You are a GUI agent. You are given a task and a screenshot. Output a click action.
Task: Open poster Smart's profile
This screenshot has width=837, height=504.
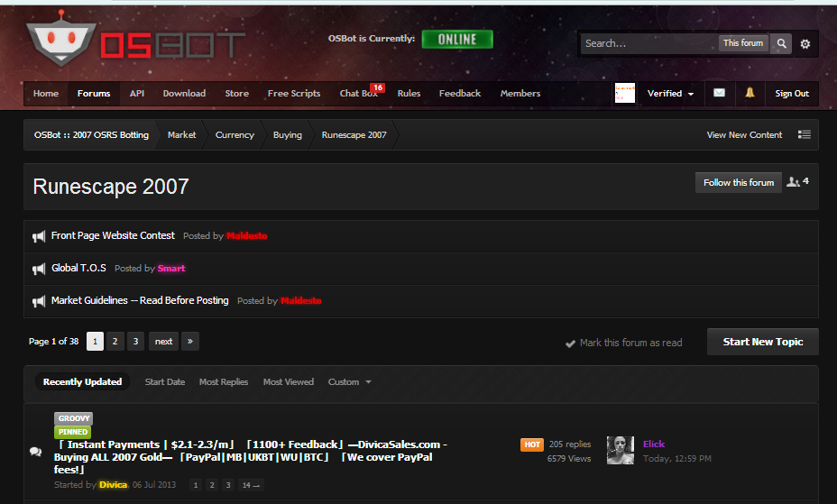pos(171,269)
